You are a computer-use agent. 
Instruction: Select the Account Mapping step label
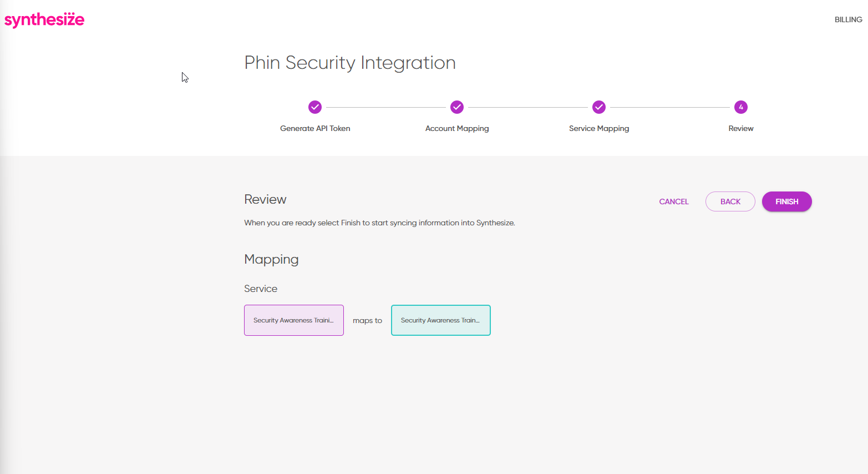457,128
